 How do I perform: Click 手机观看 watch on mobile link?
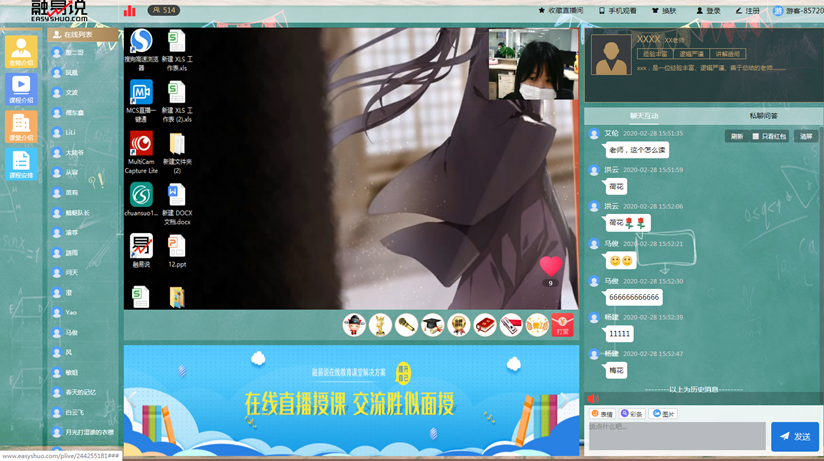(618, 11)
